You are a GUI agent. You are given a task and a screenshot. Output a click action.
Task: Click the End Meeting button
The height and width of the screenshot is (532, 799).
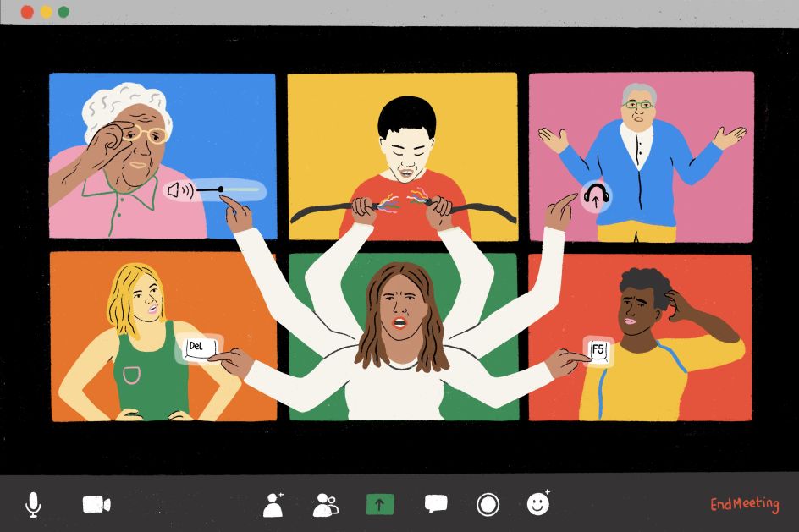[744, 505]
